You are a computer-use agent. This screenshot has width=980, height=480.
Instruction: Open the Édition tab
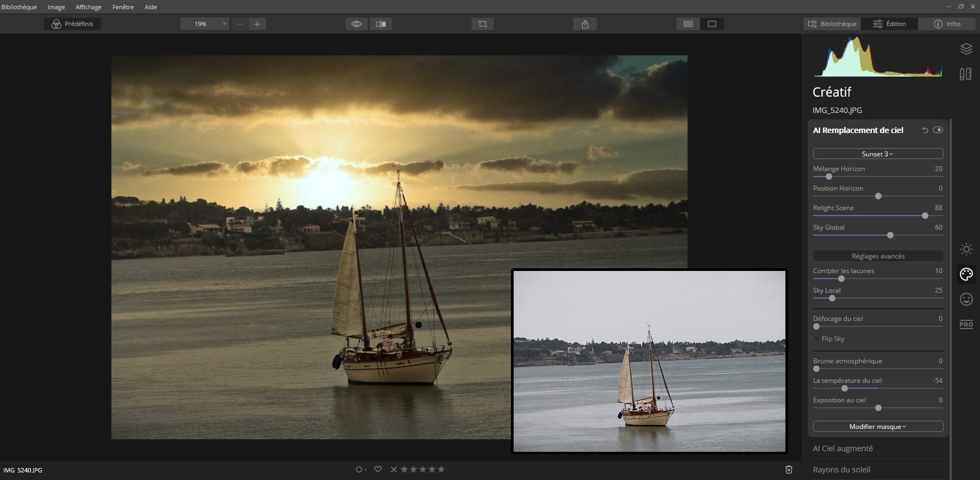[x=890, y=24]
